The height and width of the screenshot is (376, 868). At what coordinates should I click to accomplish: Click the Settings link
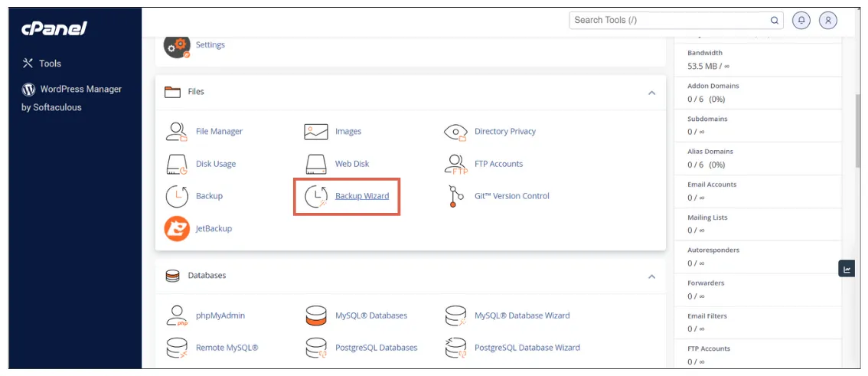[210, 45]
